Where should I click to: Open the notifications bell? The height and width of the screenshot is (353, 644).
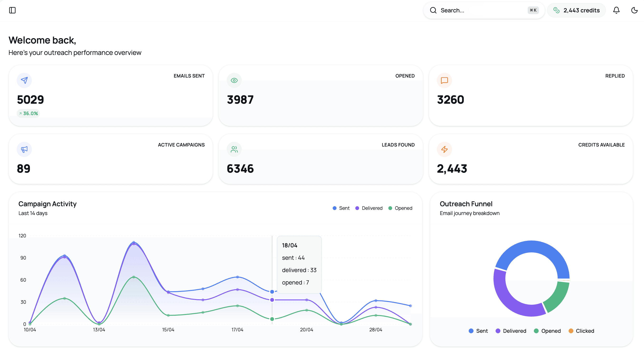(x=616, y=10)
